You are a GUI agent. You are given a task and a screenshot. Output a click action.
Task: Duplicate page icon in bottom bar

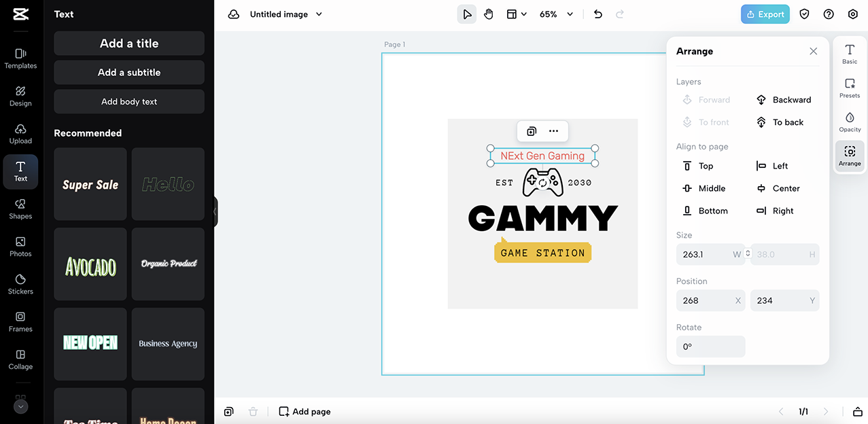pos(229,412)
